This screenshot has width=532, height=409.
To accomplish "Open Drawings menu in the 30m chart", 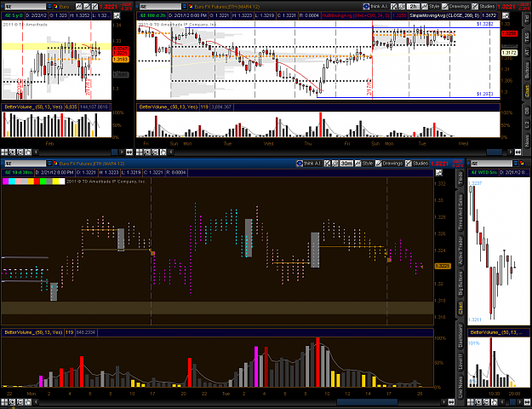I will coord(389,164).
